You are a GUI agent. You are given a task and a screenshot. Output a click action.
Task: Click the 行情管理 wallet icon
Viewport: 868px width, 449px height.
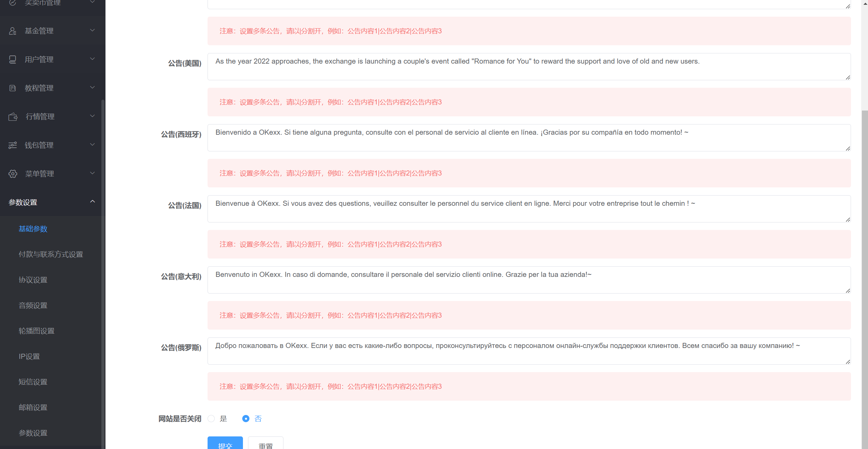tap(13, 117)
